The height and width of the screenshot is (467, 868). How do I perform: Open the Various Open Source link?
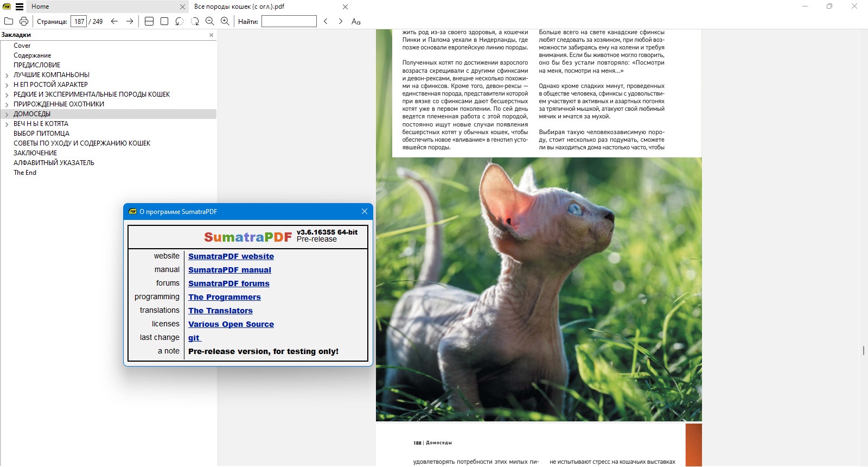(231, 324)
